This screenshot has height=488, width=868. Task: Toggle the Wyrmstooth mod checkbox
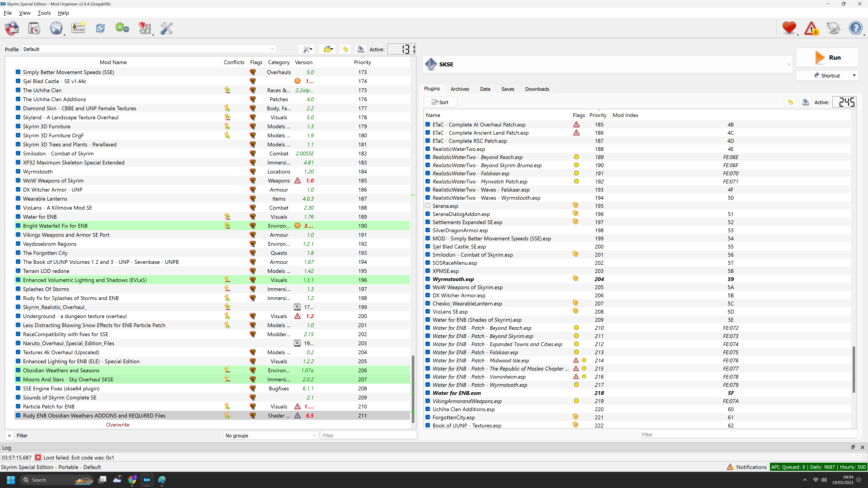tap(18, 171)
